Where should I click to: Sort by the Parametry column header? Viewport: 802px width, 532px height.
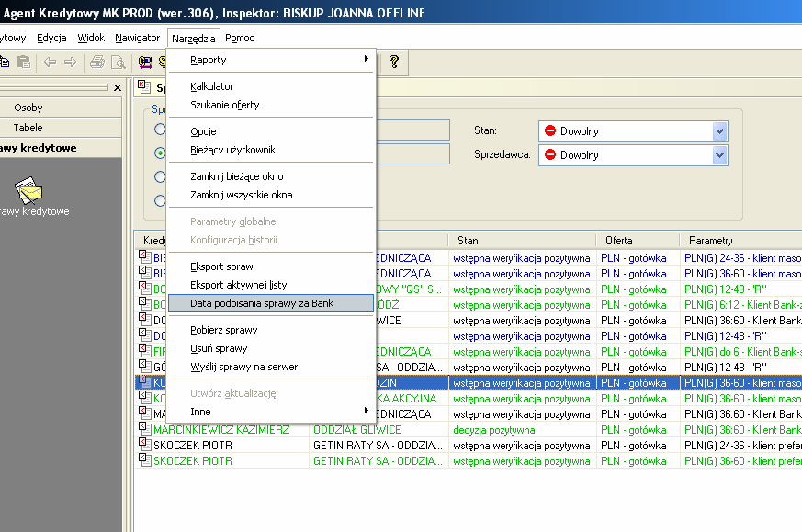click(740, 240)
